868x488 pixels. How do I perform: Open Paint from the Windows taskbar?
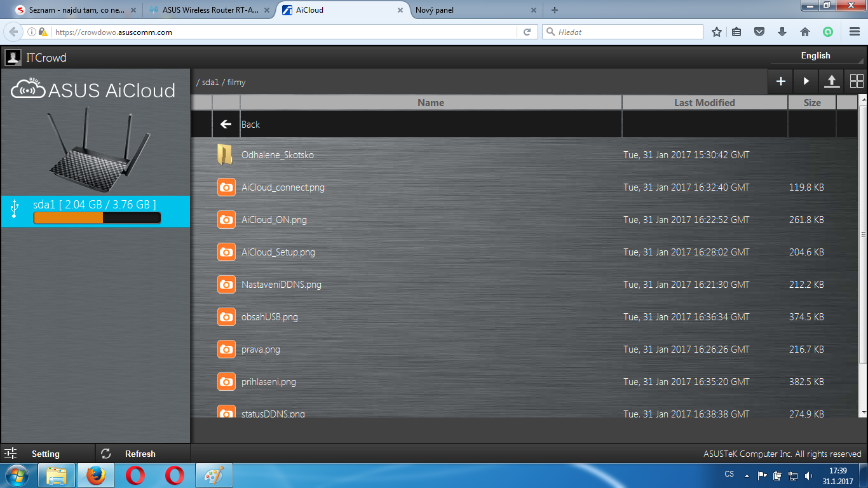point(214,475)
